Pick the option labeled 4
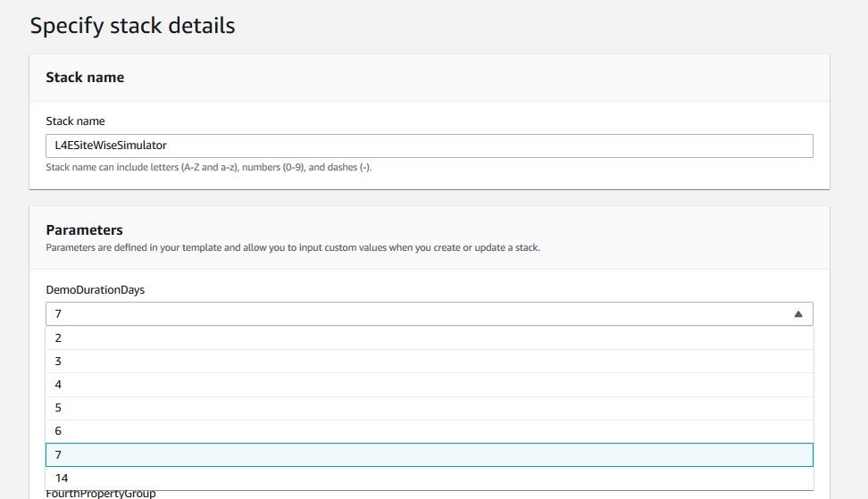The image size is (868, 499). click(429, 384)
